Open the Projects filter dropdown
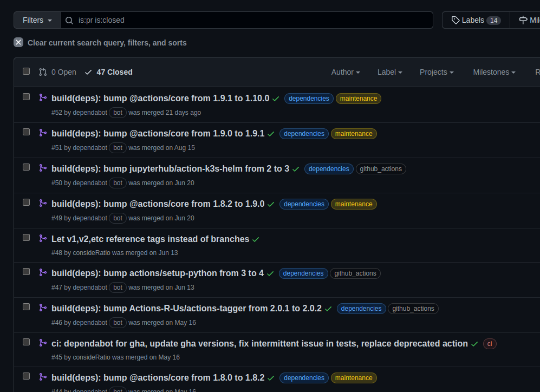Screen dimensions: 540x392 [437, 72]
